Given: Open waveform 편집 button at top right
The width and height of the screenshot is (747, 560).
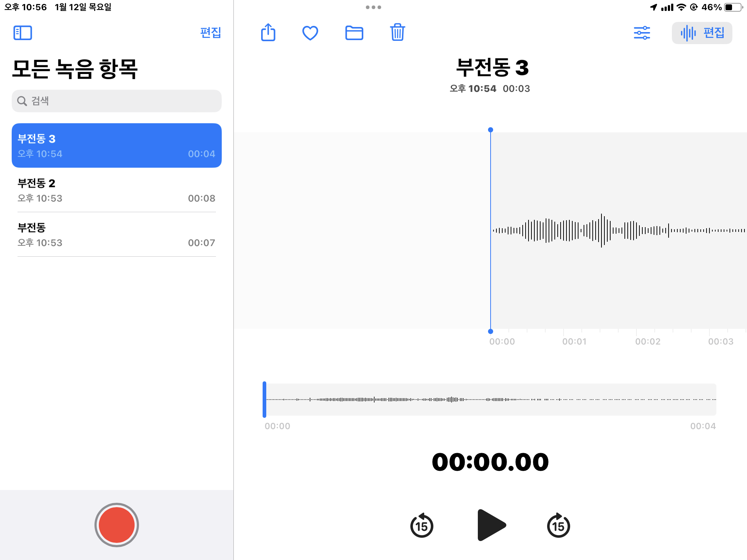Looking at the screenshot, I should coord(702,33).
